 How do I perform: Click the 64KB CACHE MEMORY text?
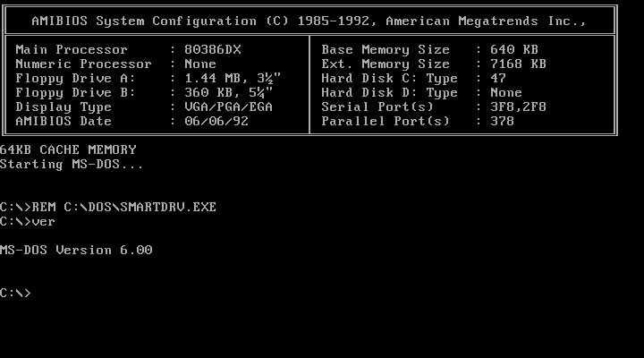click(x=68, y=150)
